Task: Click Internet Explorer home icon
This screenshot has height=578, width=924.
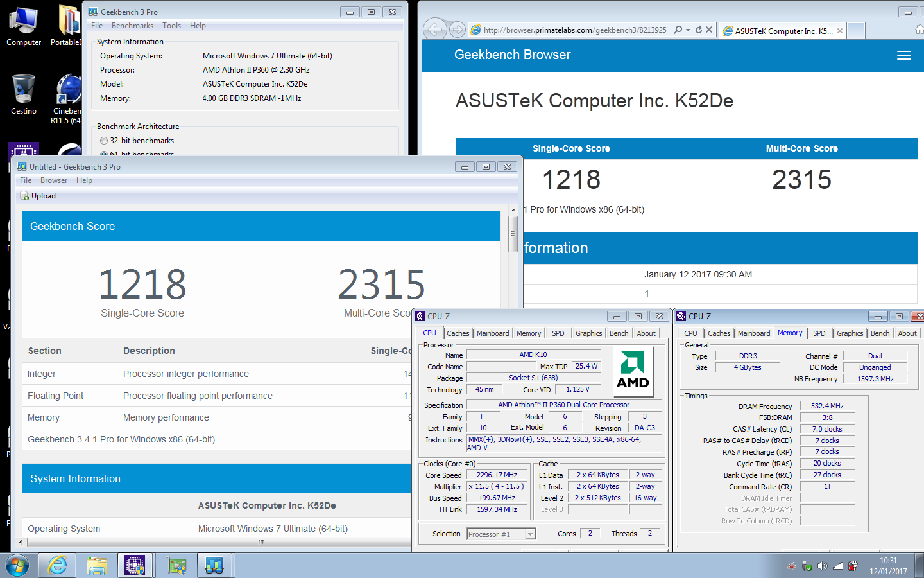Action: coord(920,30)
